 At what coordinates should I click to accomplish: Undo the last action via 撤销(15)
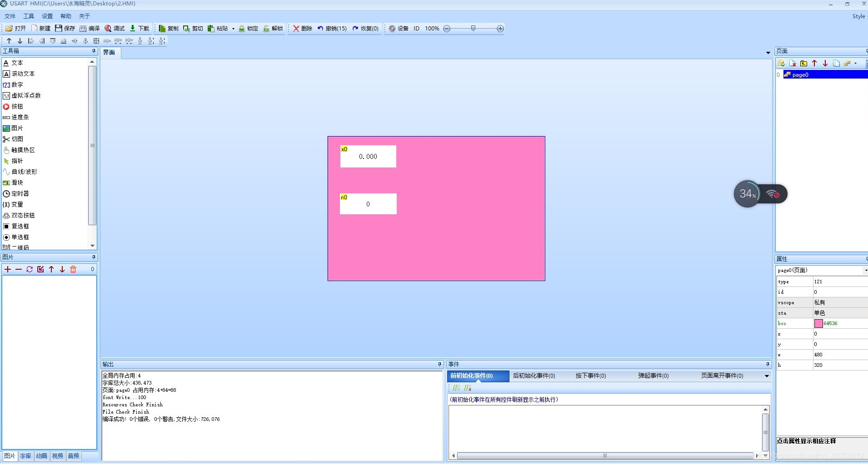[332, 28]
